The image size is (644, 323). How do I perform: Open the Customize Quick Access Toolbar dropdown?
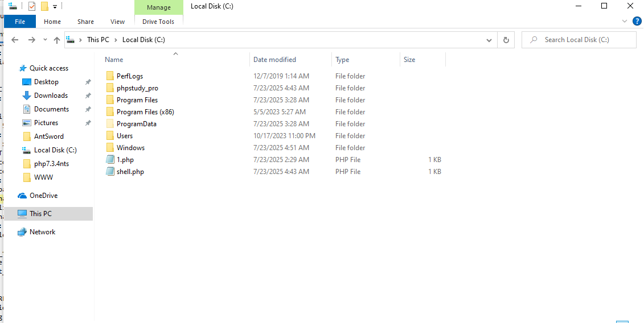tap(55, 7)
